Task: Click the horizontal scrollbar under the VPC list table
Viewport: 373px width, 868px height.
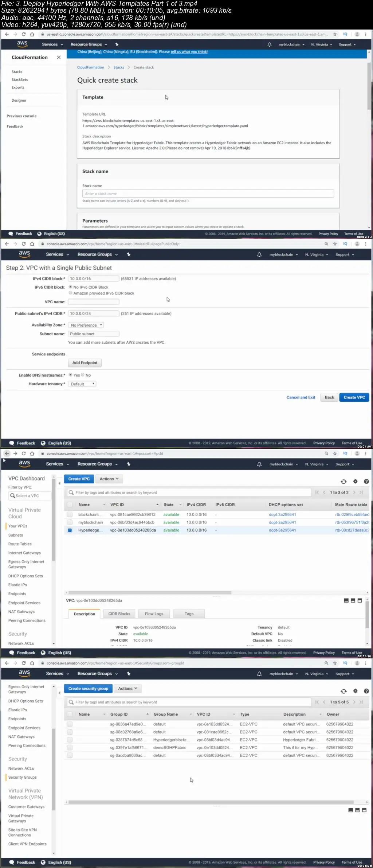Action: [x=150, y=592]
